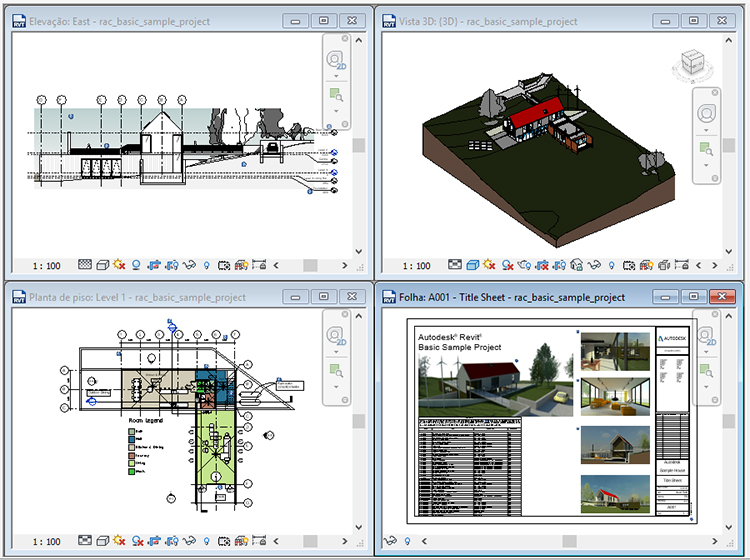Expand the zoom options arrow in the 3D view

click(x=706, y=165)
